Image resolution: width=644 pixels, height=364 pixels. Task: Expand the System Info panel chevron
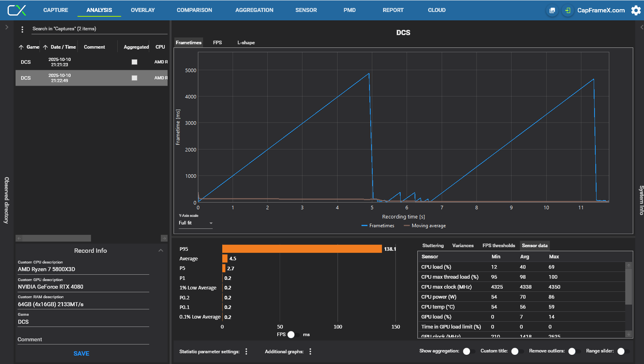coord(641,27)
